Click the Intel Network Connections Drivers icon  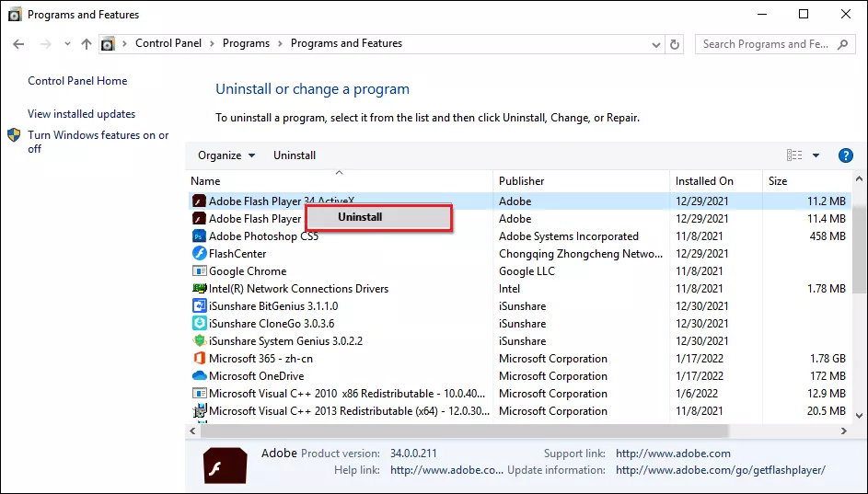coord(199,289)
